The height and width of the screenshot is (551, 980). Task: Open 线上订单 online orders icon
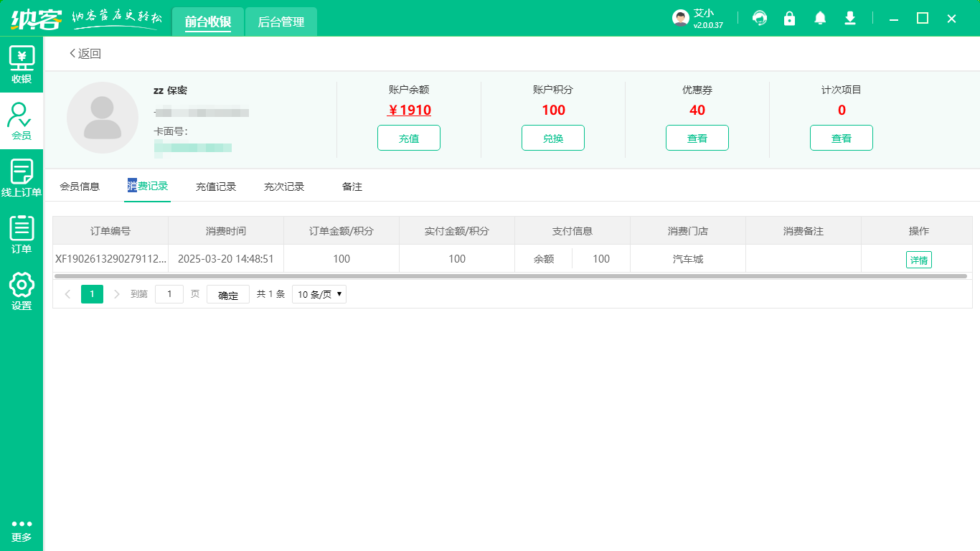(x=22, y=178)
